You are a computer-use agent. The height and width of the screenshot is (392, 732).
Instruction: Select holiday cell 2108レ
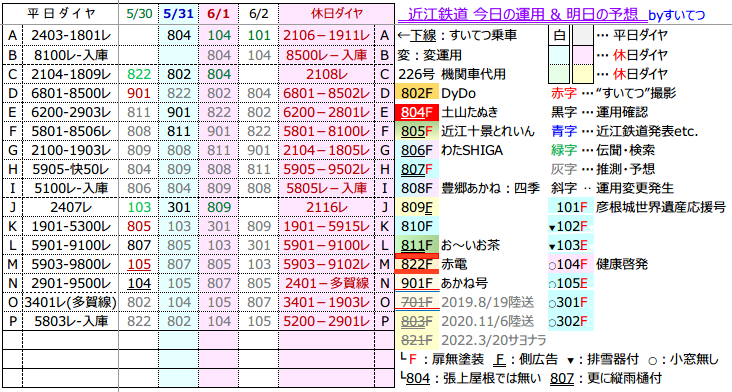327,74
